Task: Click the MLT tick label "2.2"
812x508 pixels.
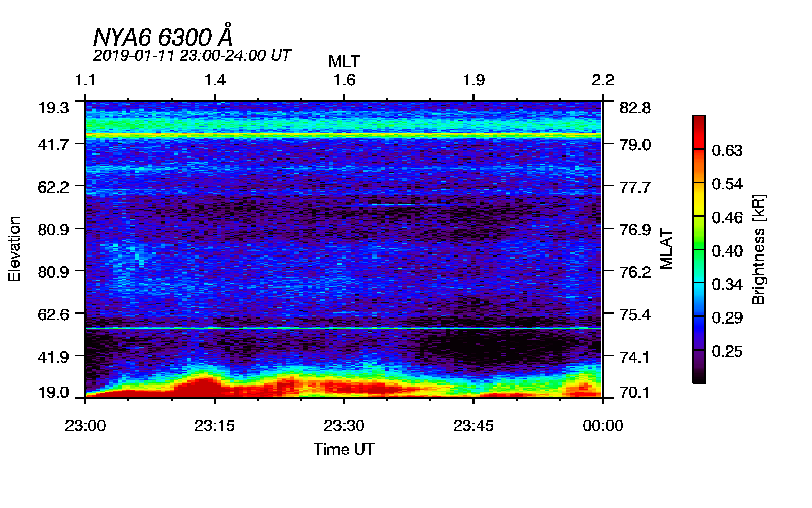Action: coord(603,80)
